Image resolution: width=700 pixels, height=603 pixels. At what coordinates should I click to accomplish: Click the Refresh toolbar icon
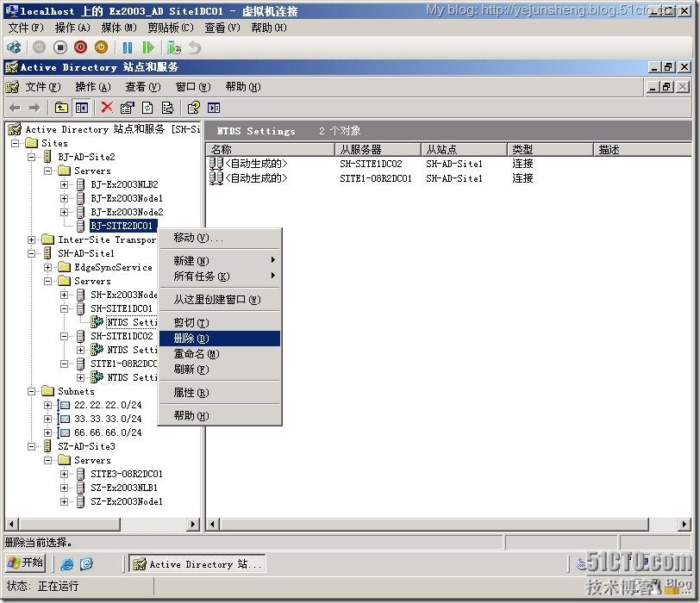(x=147, y=108)
